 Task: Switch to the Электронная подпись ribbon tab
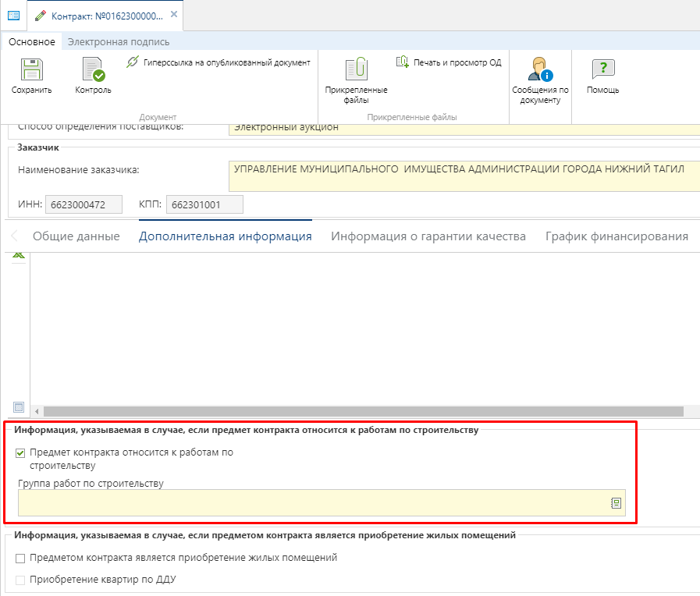[119, 42]
